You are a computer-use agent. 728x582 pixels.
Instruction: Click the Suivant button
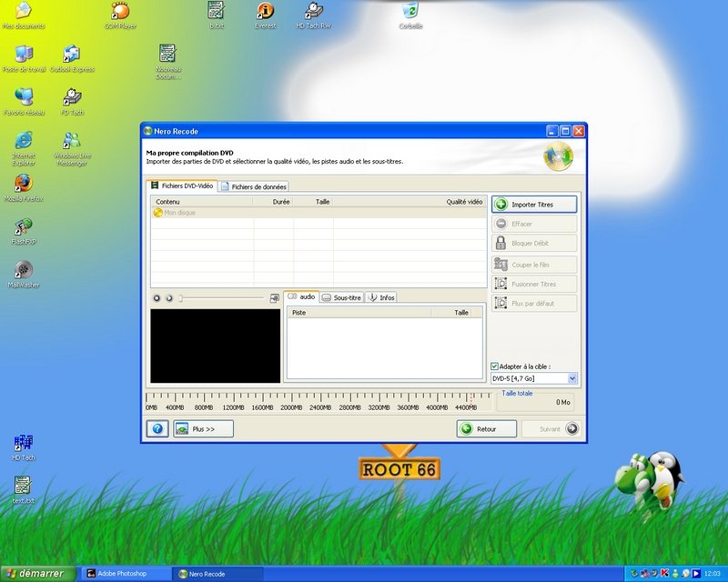(x=551, y=429)
